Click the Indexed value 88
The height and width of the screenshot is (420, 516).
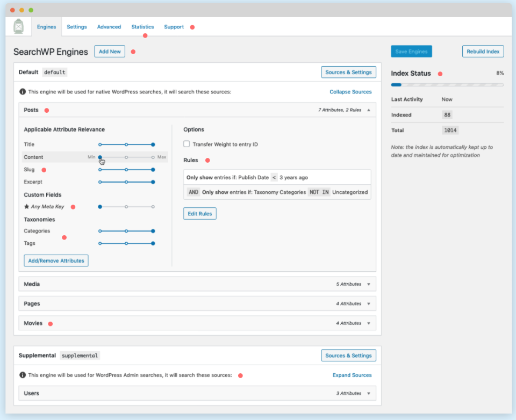[447, 115]
